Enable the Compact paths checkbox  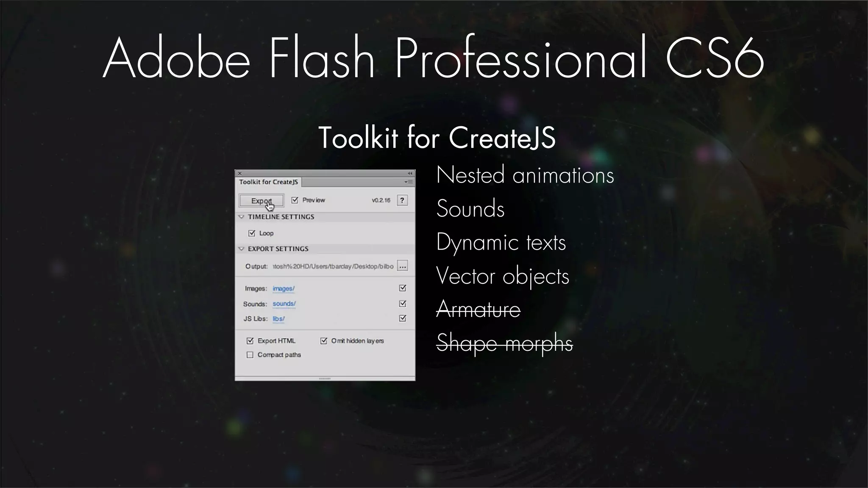point(250,355)
